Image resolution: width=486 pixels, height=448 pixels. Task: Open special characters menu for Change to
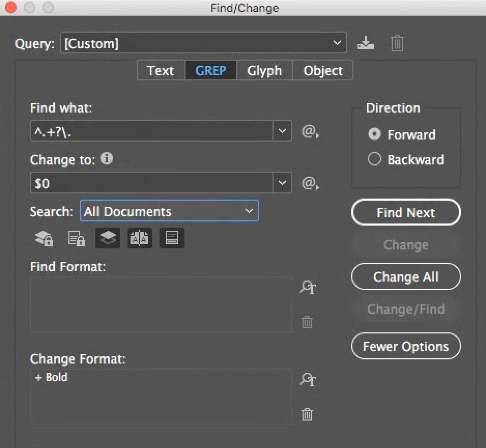coord(310,183)
